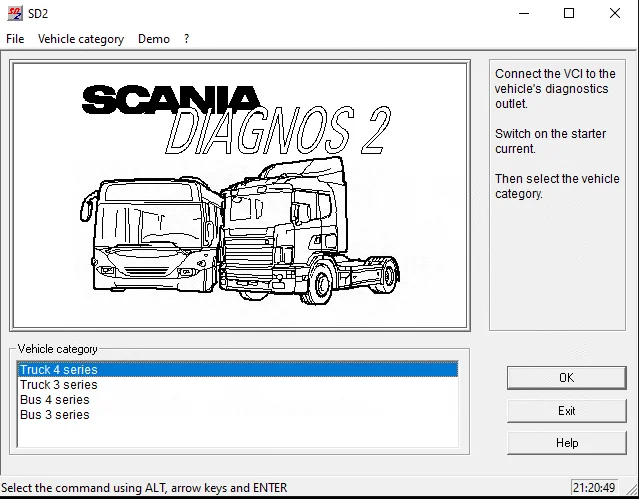This screenshot has width=639, height=499.
Task: Select Bus 4 series in list
Action: pyautogui.click(x=238, y=400)
